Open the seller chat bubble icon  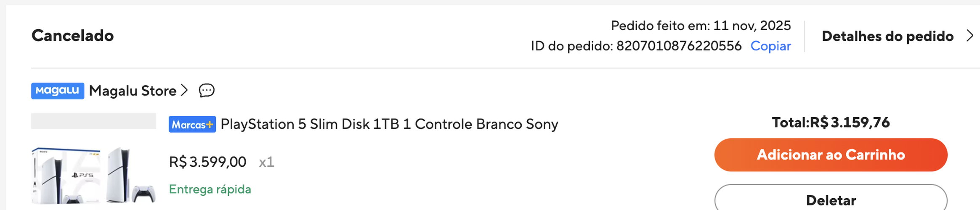click(207, 90)
